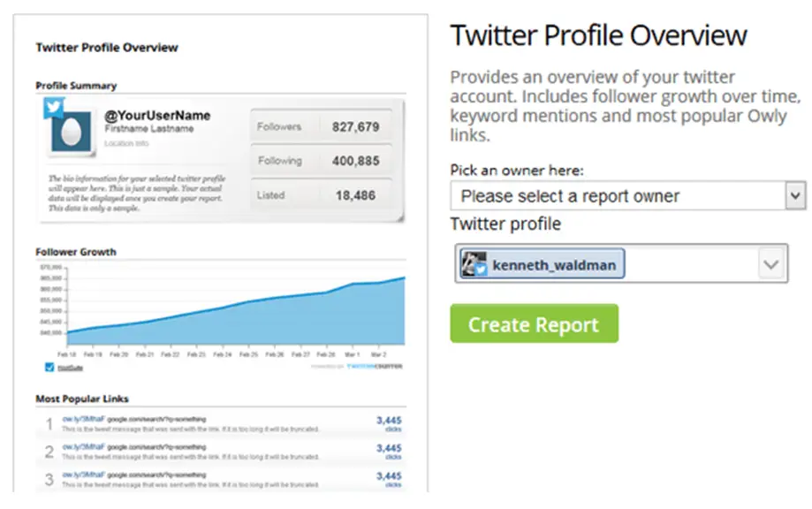
Task: Click the Twitter bird badge on profile summary
Action: 53,107
